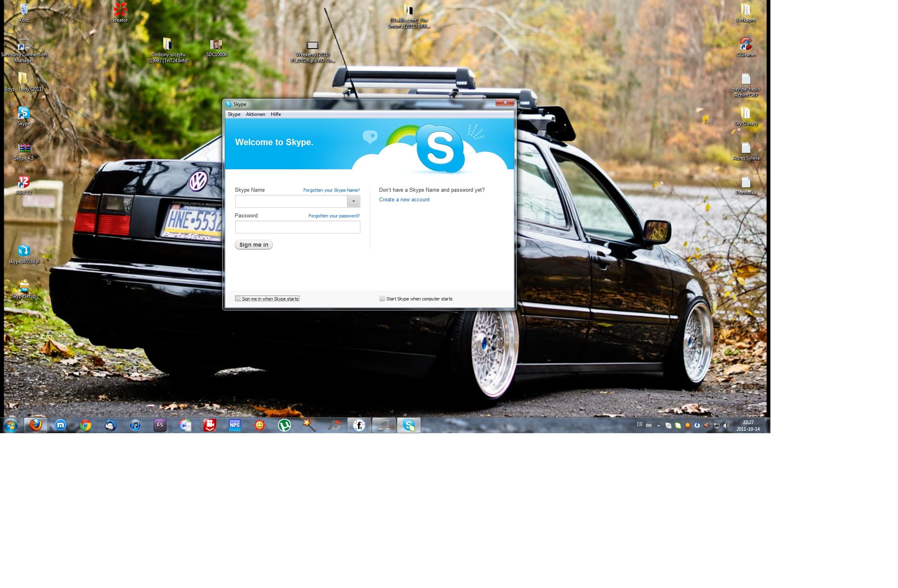Screen dimensions: 898x588
Task: Open the NPS taskbar icon
Action: pyautogui.click(x=235, y=425)
